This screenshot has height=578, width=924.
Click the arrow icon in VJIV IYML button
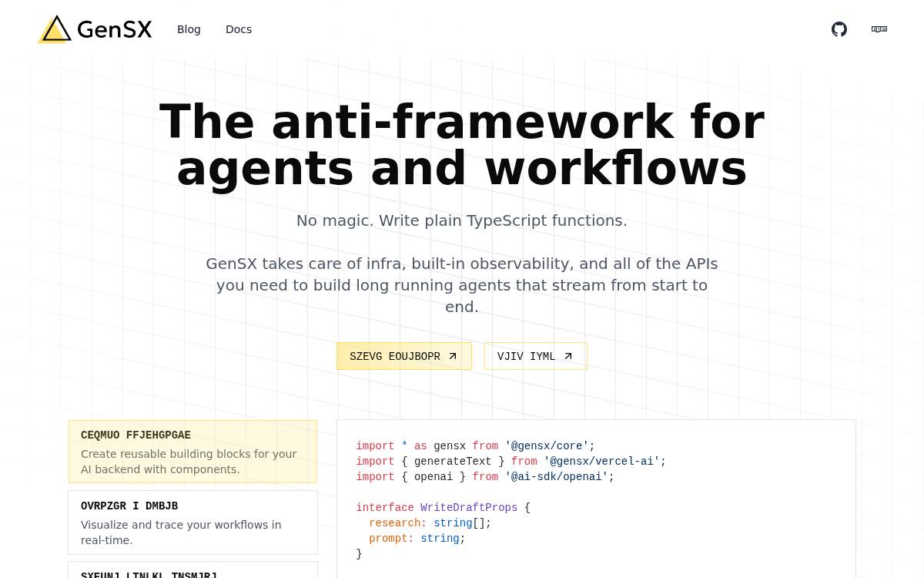pos(568,356)
